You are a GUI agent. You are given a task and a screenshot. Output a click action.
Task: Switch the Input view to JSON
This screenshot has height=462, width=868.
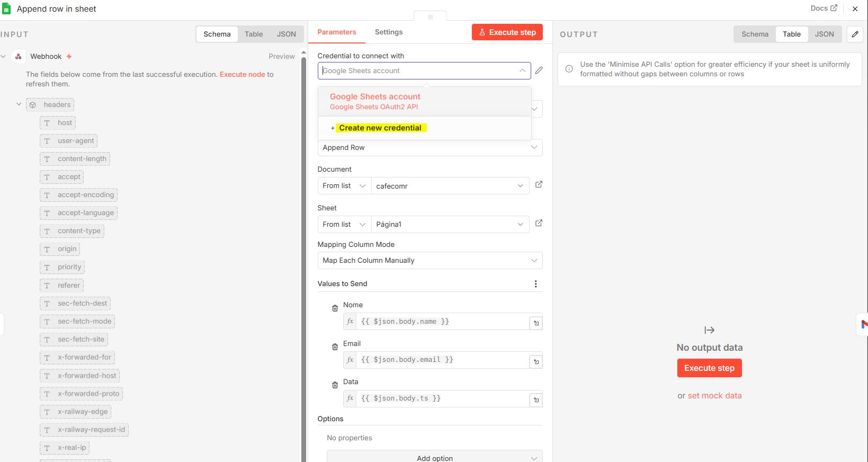click(x=286, y=34)
